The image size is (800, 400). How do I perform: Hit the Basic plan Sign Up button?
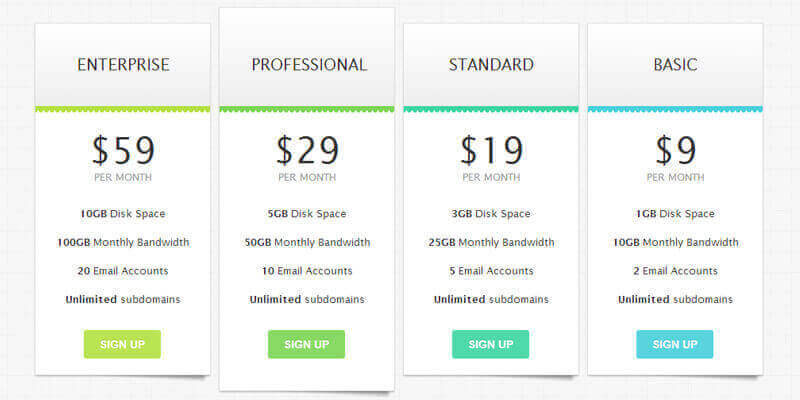coord(675,344)
